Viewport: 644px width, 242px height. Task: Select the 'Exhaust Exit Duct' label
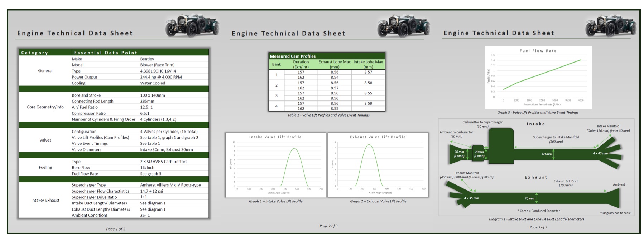click(566, 181)
